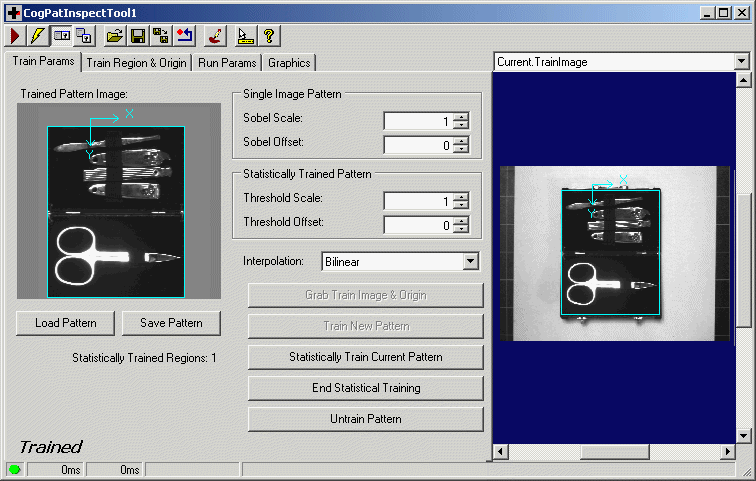Increase Threshold Scale with up arrow
The image size is (756, 481).
(461, 197)
